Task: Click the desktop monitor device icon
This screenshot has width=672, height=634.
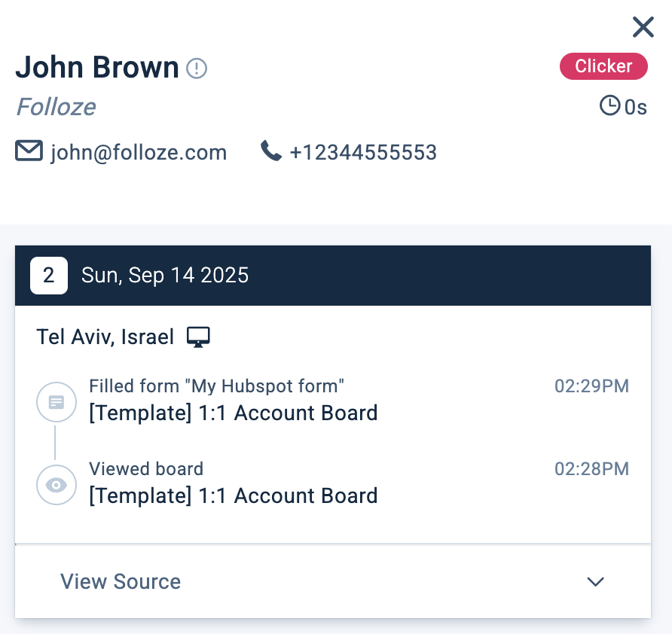Action: click(x=198, y=337)
